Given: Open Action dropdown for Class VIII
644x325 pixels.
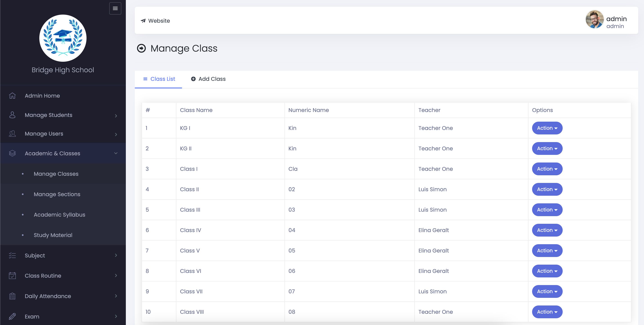Looking at the screenshot, I should click(547, 312).
